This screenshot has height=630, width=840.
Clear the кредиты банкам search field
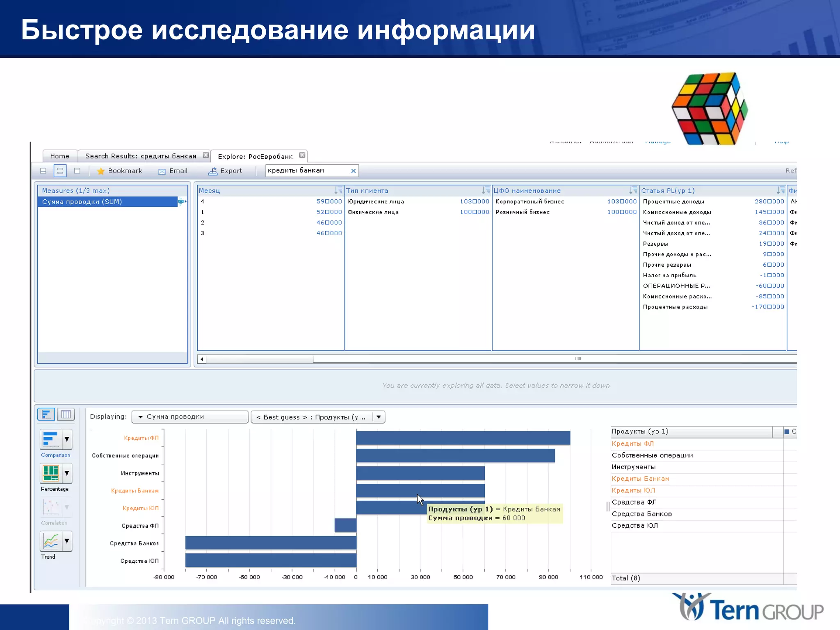(353, 171)
